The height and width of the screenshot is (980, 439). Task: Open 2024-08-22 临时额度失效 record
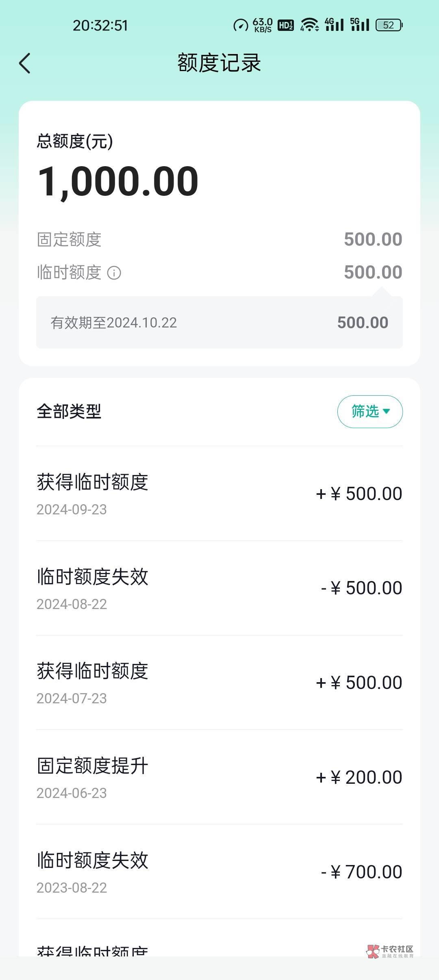219,588
